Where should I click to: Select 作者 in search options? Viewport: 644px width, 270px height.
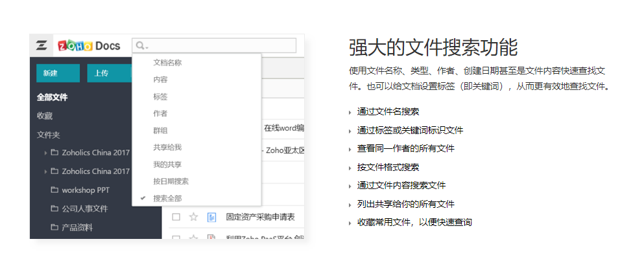[x=160, y=114]
